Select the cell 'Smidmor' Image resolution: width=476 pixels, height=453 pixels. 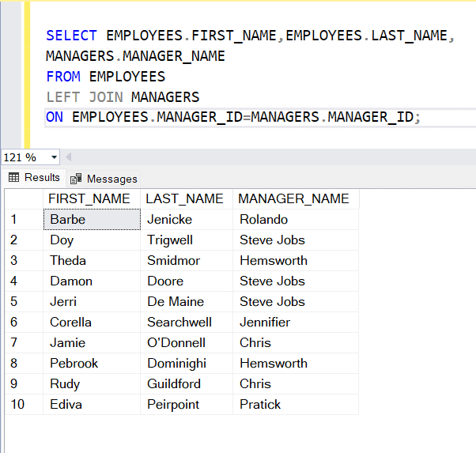pyautogui.click(x=187, y=261)
